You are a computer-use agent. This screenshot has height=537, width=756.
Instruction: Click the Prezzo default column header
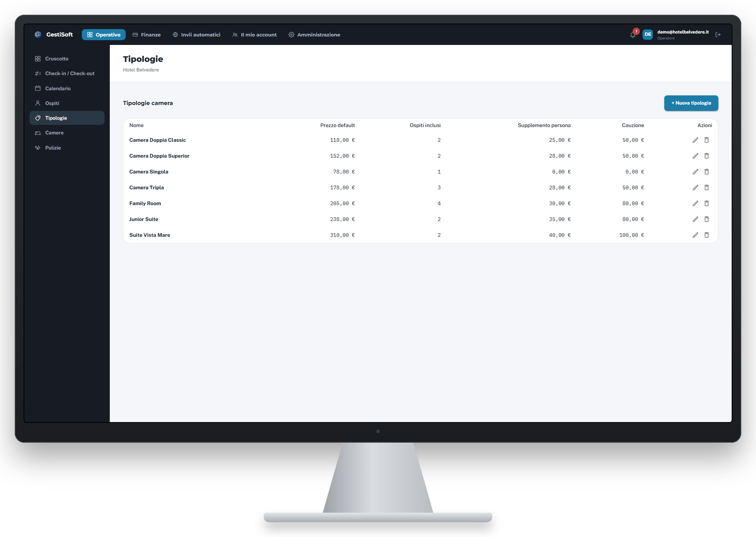[x=337, y=125]
